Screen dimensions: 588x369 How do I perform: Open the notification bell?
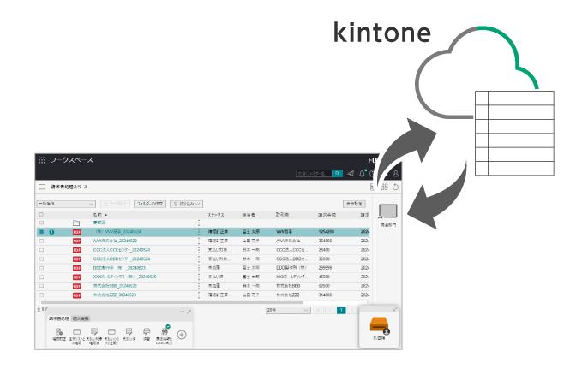pos(362,174)
